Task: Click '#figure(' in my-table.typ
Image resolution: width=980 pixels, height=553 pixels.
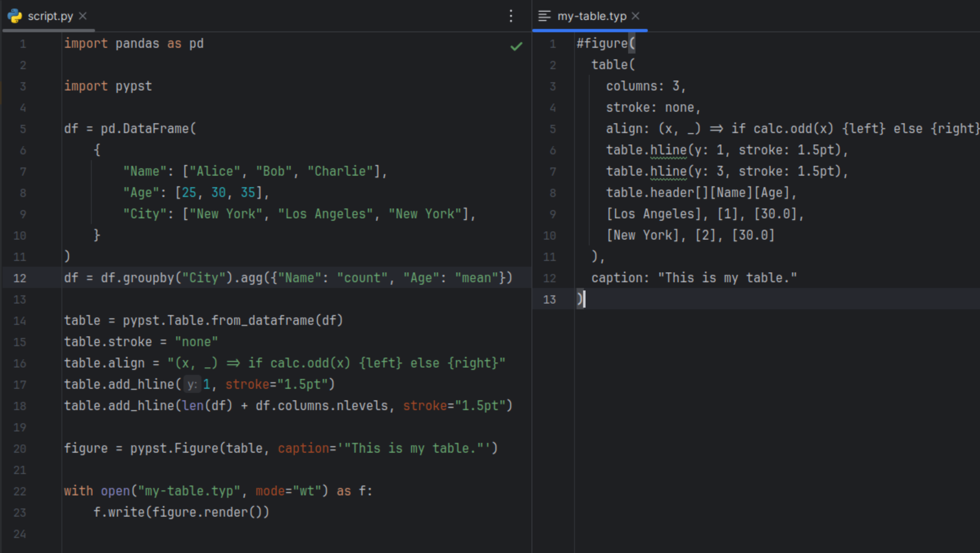Action: pyautogui.click(x=605, y=43)
